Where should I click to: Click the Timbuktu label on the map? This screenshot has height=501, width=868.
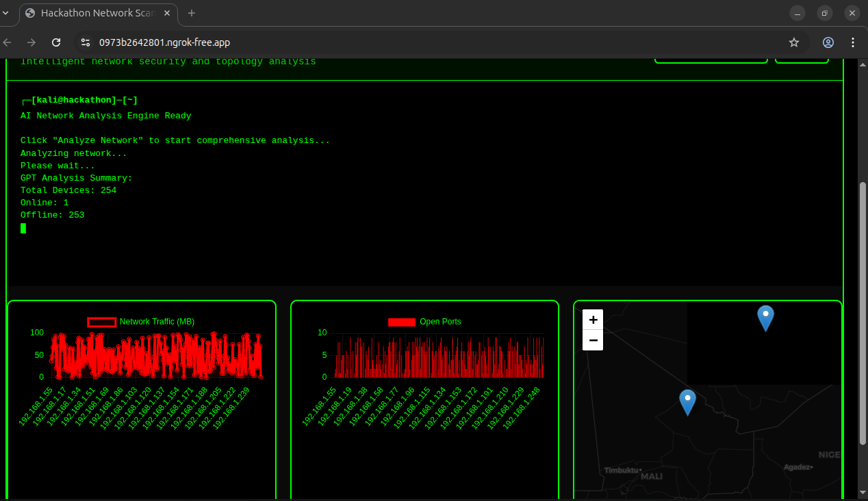(x=621, y=470)
